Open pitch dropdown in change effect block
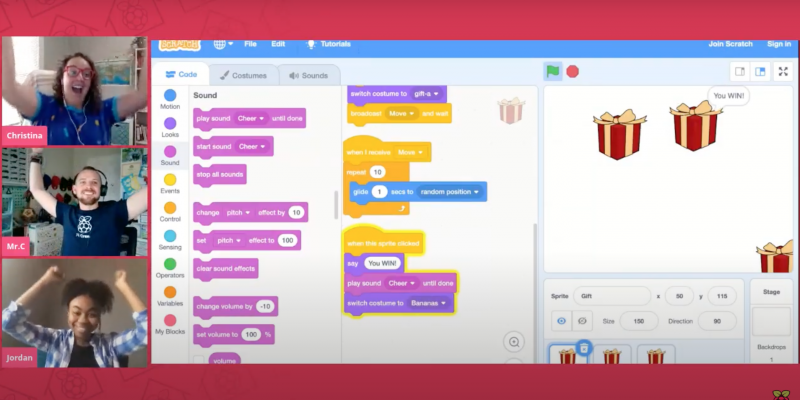The image size is (800, 400). point(239,213)
